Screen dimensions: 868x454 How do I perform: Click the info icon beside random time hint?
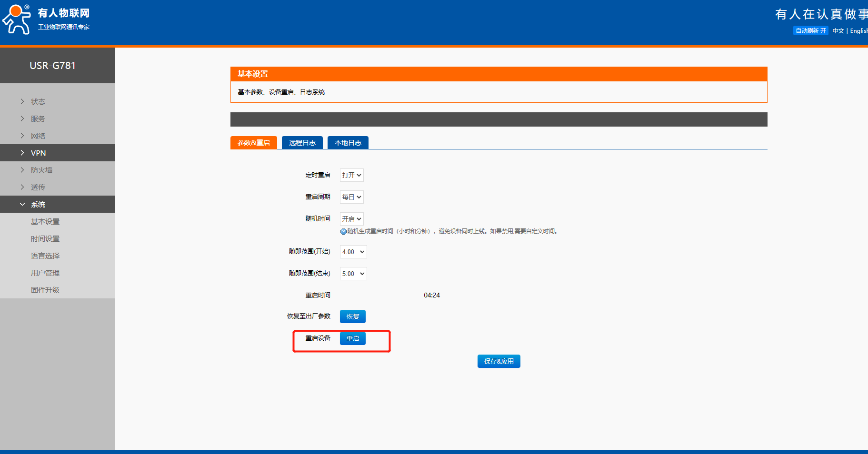[343, 232]
